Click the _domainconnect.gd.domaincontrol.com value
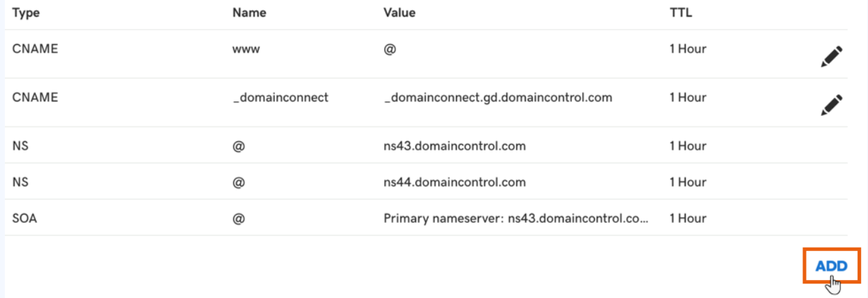The image size is (868, 298). pos(497,98)
